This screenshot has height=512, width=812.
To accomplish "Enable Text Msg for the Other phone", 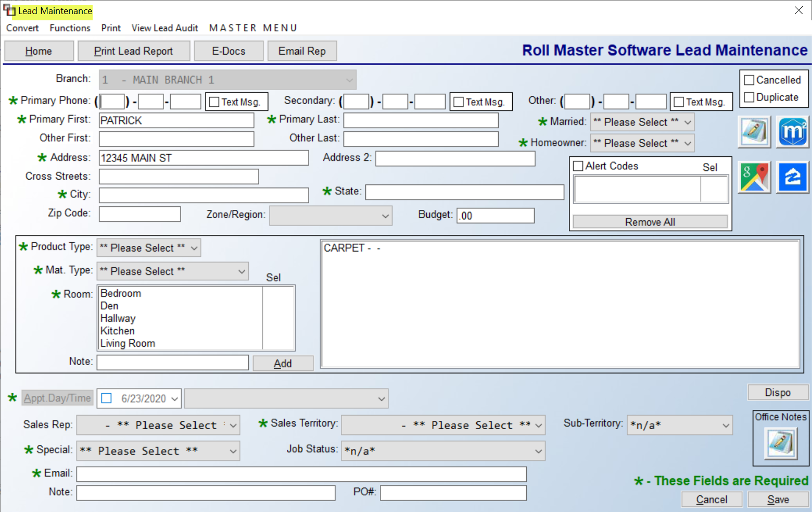I will [x=679, y=102].
